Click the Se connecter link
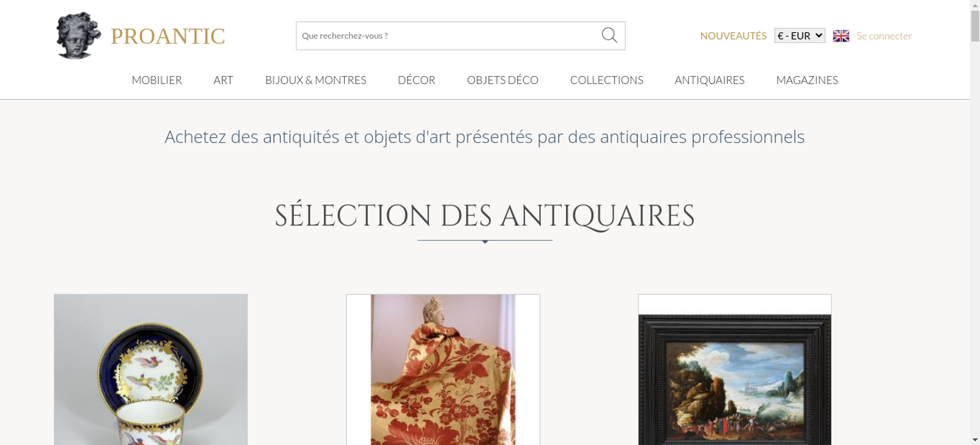The height and width of the screenshot is (445, 980). [x=884, y=36]
